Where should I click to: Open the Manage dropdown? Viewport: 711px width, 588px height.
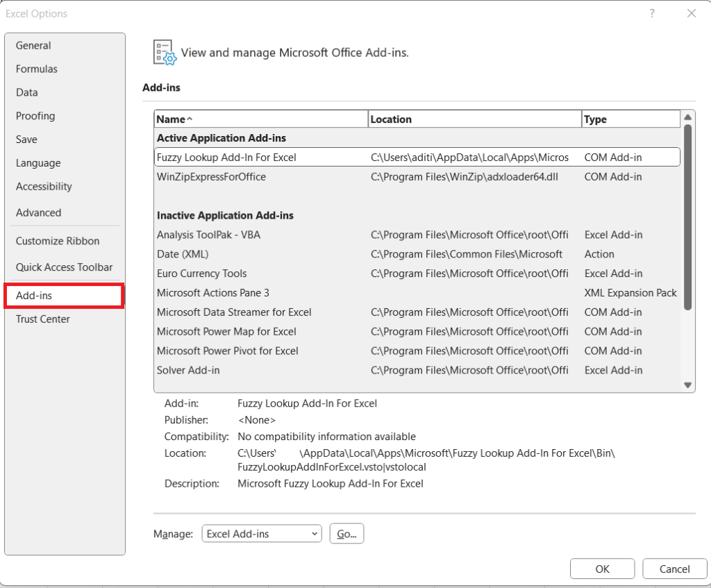coord(261,534)
